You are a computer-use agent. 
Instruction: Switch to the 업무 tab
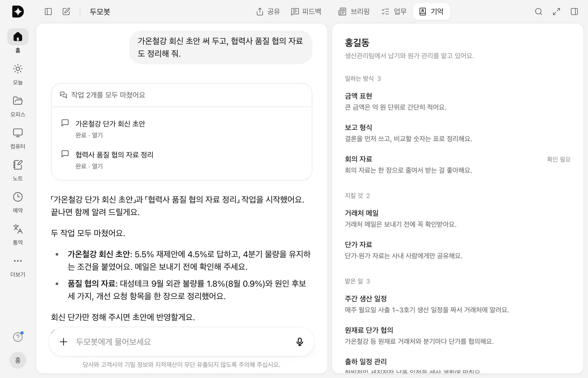(x=394, y=12)
